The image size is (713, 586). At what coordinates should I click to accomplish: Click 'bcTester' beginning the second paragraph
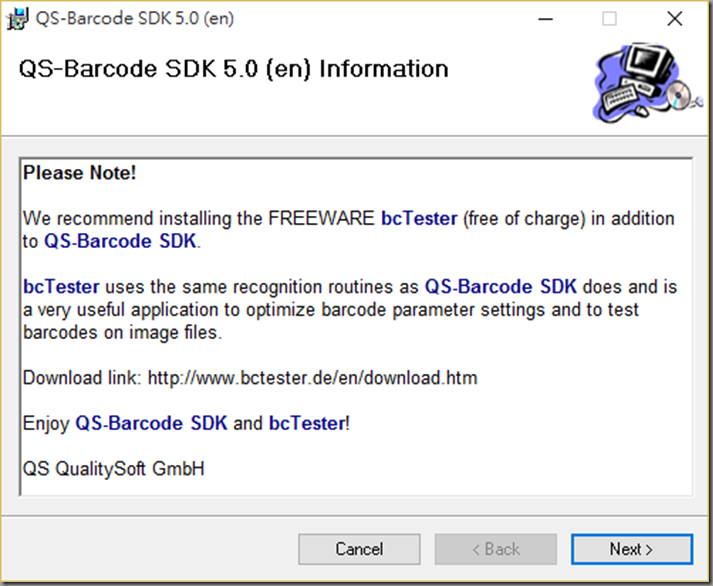click(x=61, y=287)
